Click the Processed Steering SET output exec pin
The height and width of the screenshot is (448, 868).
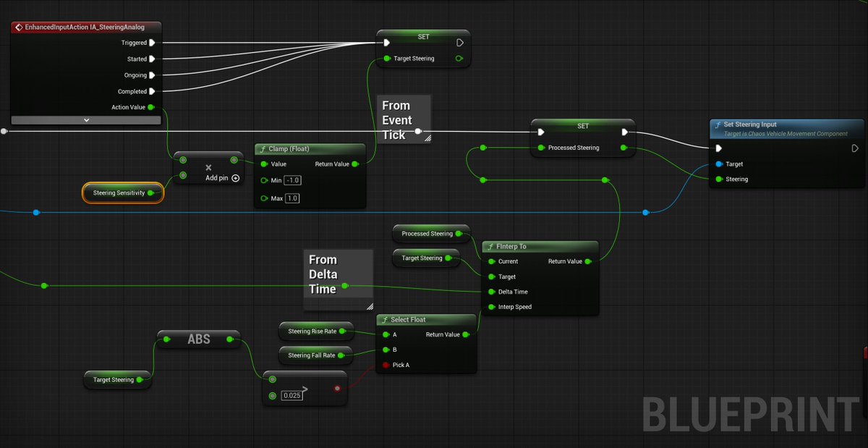625,132
